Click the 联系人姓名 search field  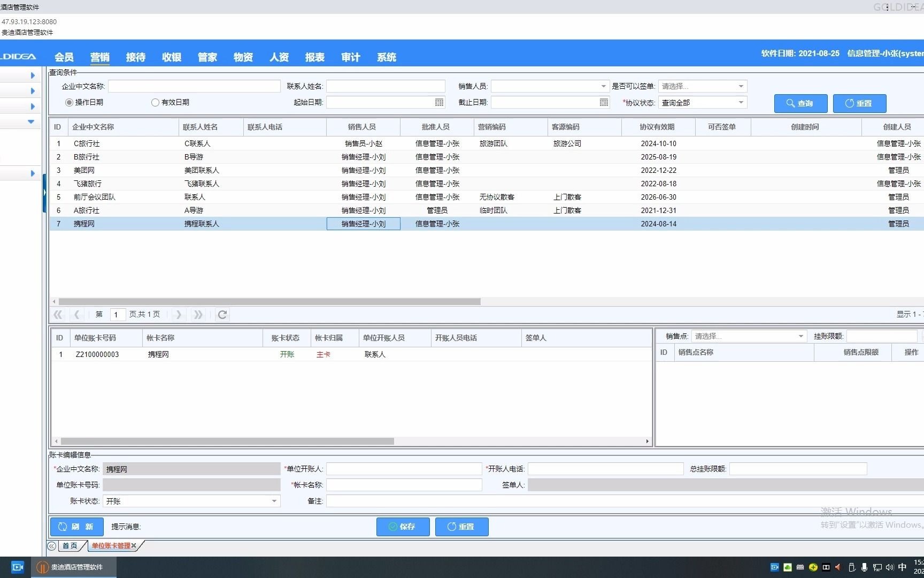pos(386,86)
